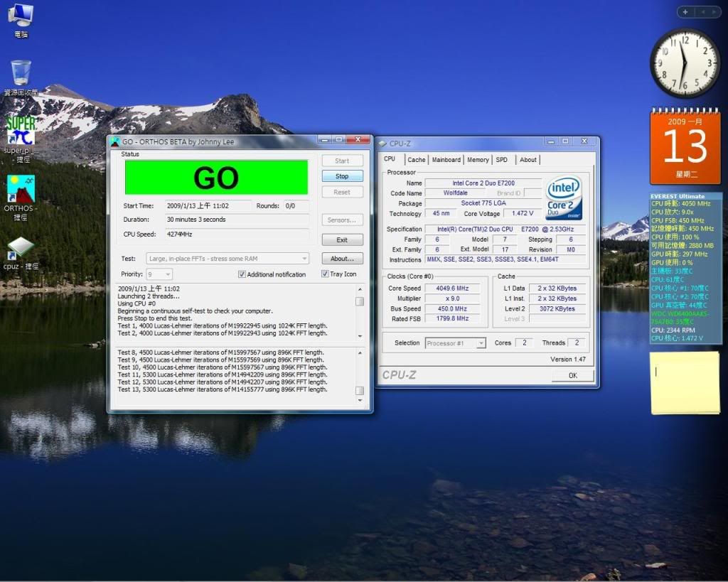The height and width of the screenshot is (582, 728).
Task: Open the Computer desktop icon
Action: [21, 21]
